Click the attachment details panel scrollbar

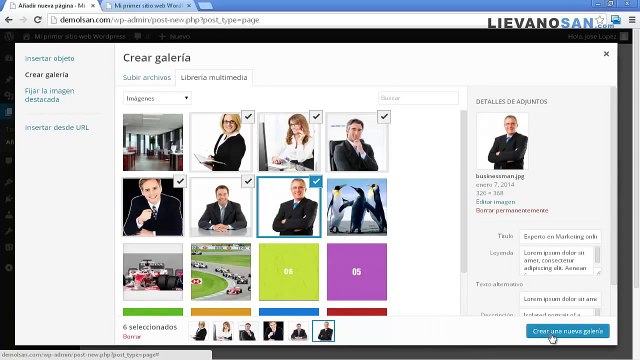click(613, 186)
